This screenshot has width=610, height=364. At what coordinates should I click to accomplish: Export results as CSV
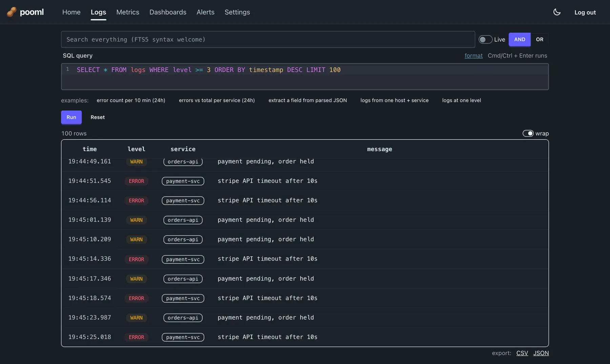pyautogui.click(x=522, y=353)
